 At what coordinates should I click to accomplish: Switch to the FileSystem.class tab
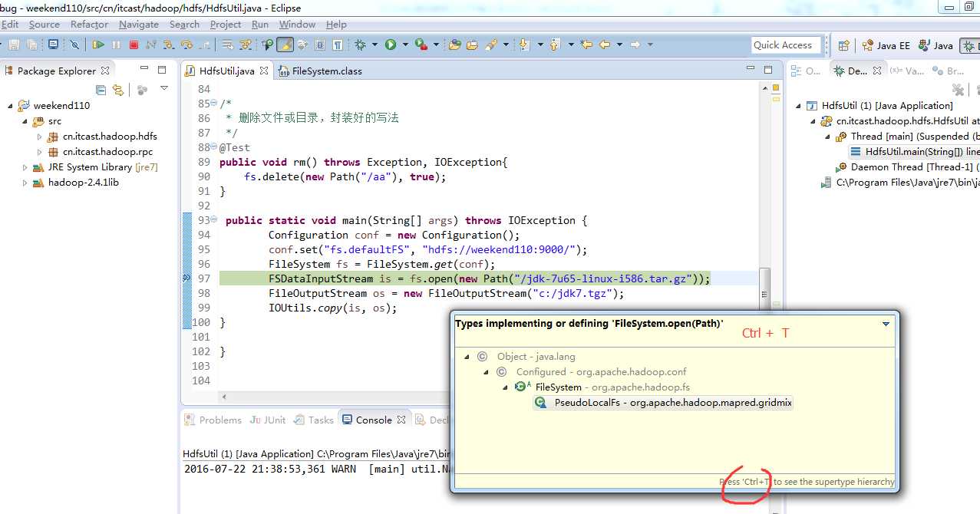(319, 71)
